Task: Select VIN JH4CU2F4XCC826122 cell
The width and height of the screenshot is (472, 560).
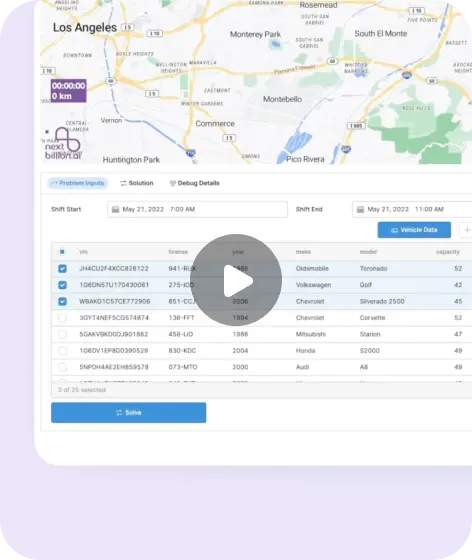Action: (114, 269)
